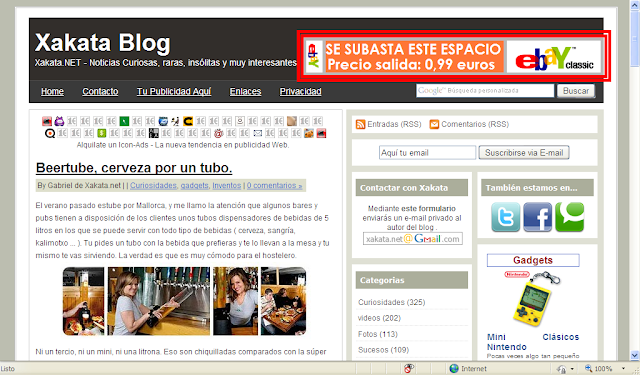Open the Enlaces navigation link

pos(245,91)
